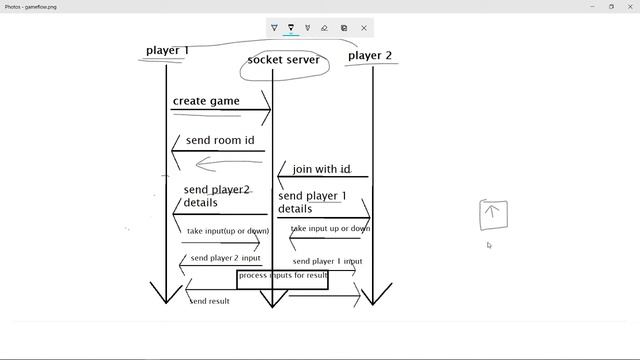The image size is (640, 360).
Task: Click the hand-drawn up arrow box
Action: (x=493, y=215)
